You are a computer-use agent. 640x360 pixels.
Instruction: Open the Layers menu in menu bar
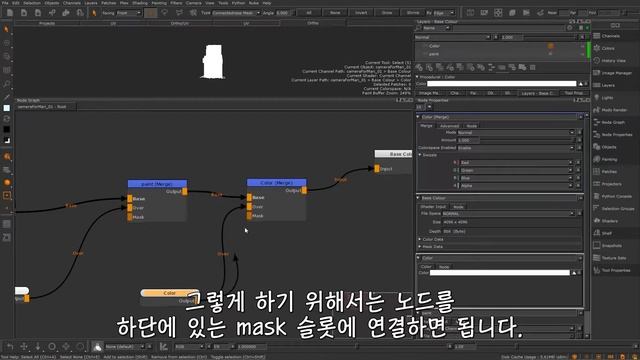(x=91, y=3)
